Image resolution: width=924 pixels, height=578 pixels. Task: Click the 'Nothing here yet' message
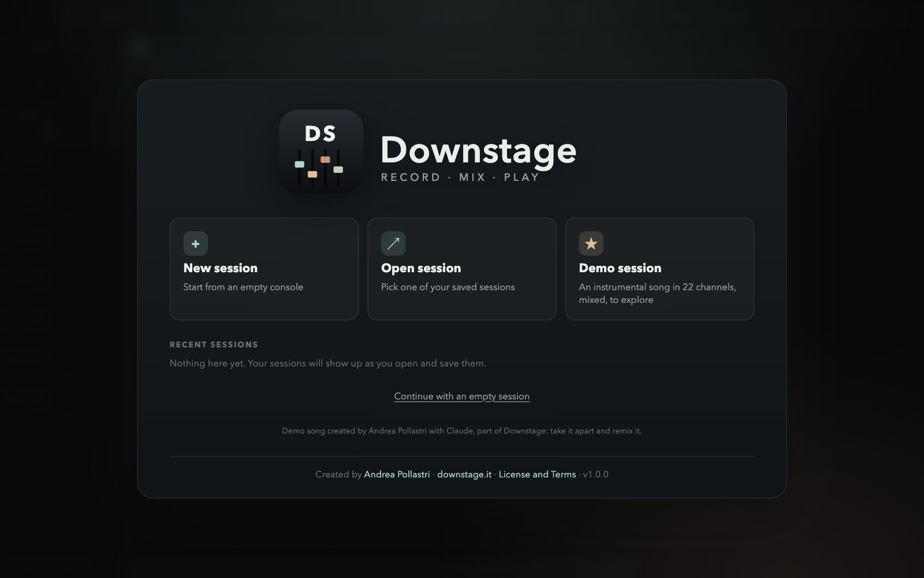click(328, 364)
